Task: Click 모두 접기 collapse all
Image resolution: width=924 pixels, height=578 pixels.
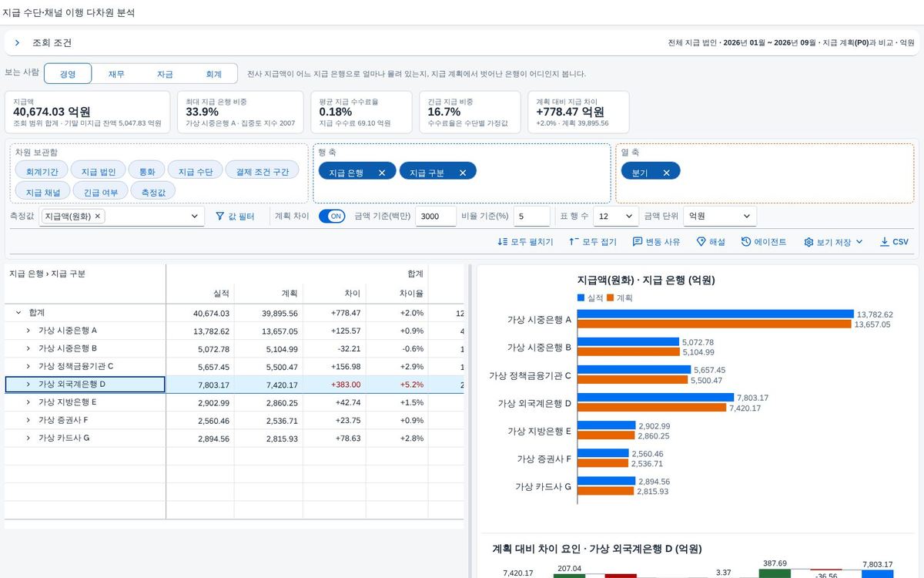Action: (592, 242)
